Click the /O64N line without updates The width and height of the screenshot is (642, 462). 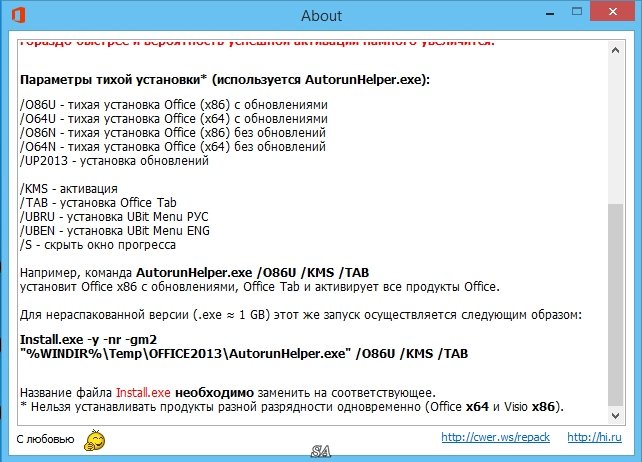(x=173, y=147)
